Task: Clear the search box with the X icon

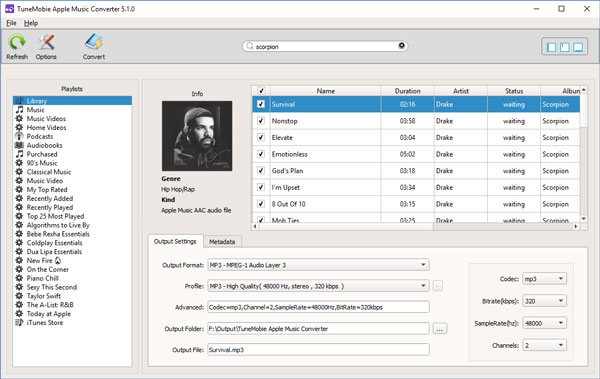Action: click(x=401, y=46)
